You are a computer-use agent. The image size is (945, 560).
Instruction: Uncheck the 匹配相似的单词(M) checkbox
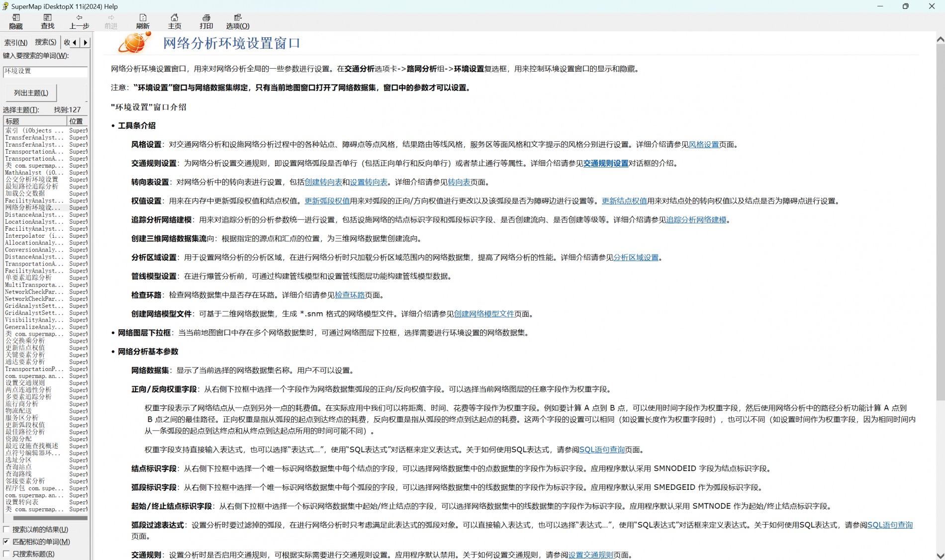click(x=6, y=542)
